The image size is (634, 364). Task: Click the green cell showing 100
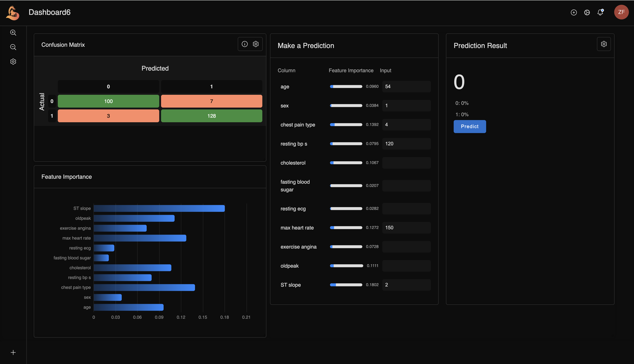pyautogui.click(x=108, y=101)
